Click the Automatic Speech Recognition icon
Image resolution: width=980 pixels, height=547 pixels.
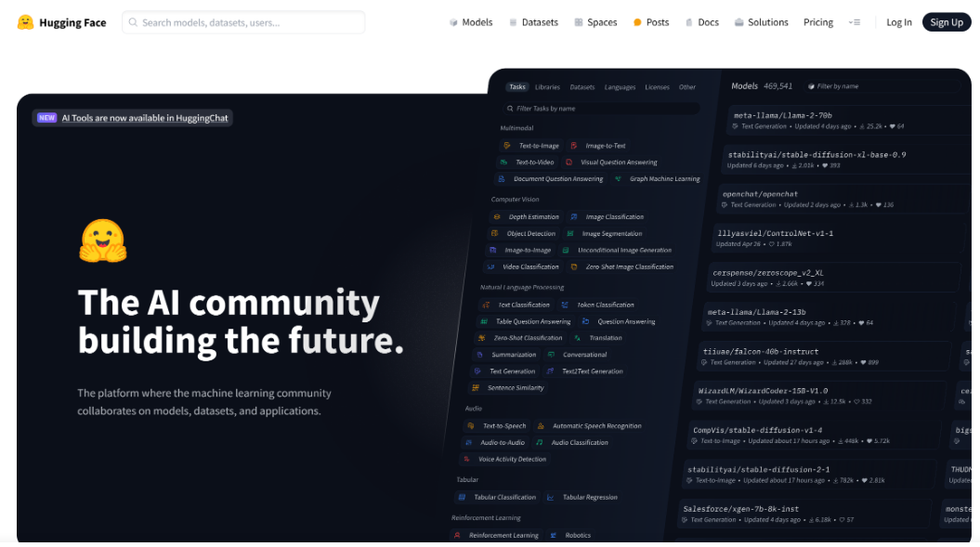541,425
